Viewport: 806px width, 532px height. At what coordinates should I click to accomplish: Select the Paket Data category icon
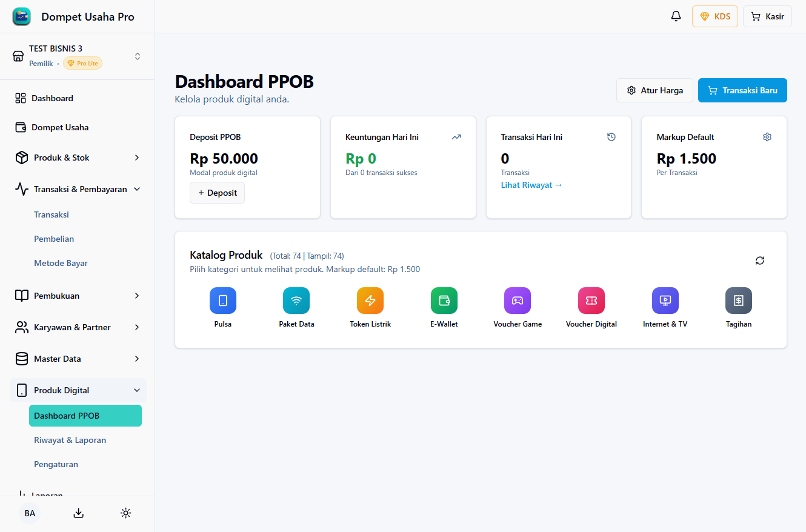tap(296, 301)
